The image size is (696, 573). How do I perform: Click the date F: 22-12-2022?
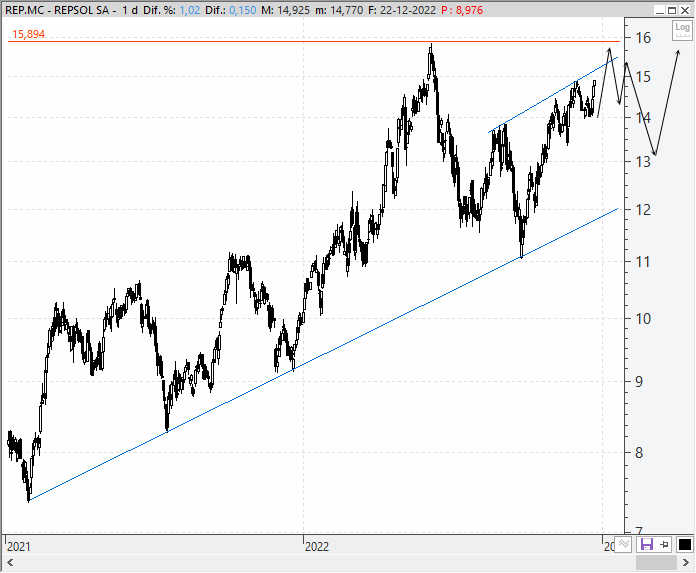(402, 10)
